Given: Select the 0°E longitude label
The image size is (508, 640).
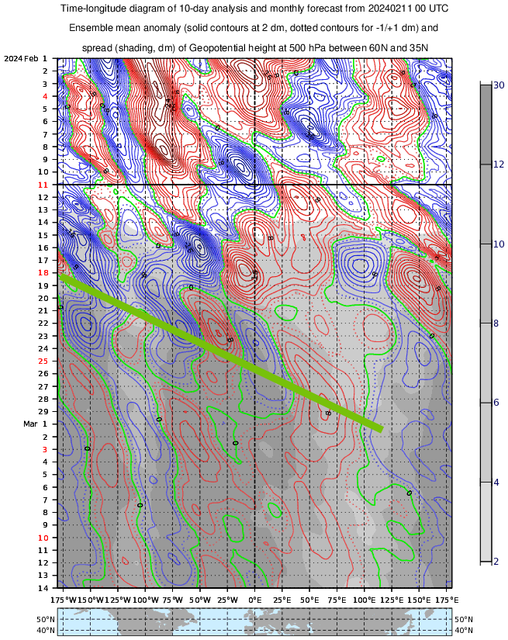Looking at the screenshot, I should pos(255,600).
